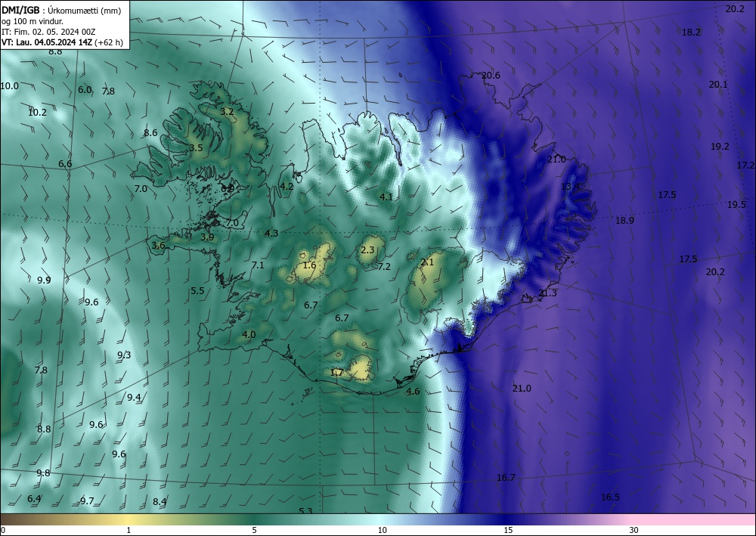756x536 pixels.
Task: Click the '30' label on the color scale
Action: 634,530
